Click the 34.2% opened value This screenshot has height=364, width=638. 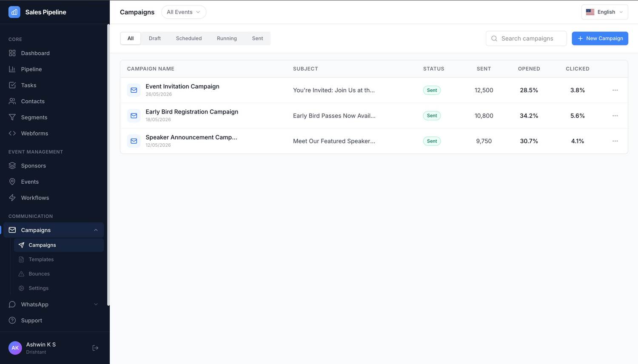pos(529,116)
